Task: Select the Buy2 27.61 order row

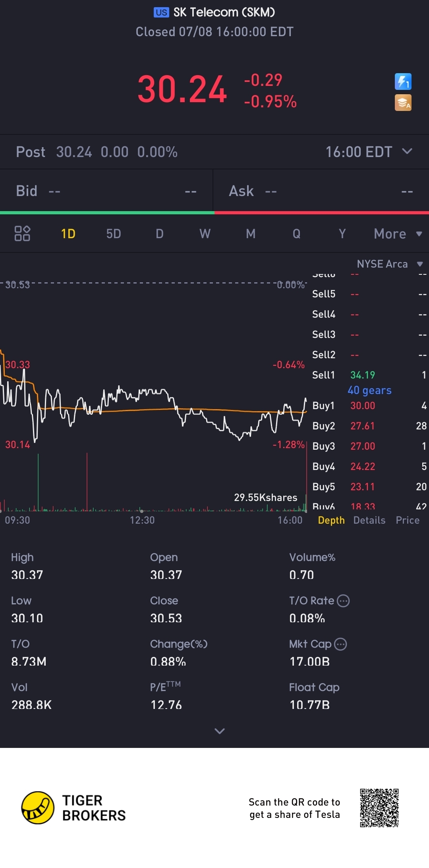Action: (369, 426)
